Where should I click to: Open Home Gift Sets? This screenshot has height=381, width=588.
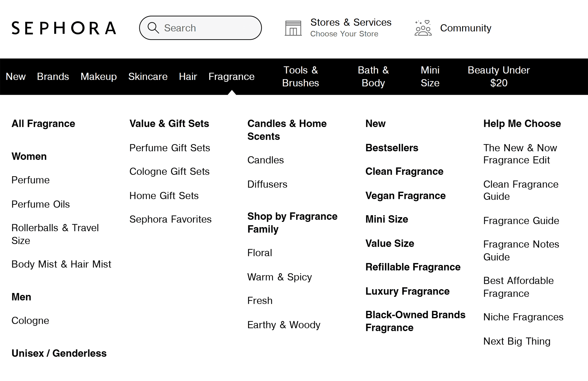coord(164,196)
